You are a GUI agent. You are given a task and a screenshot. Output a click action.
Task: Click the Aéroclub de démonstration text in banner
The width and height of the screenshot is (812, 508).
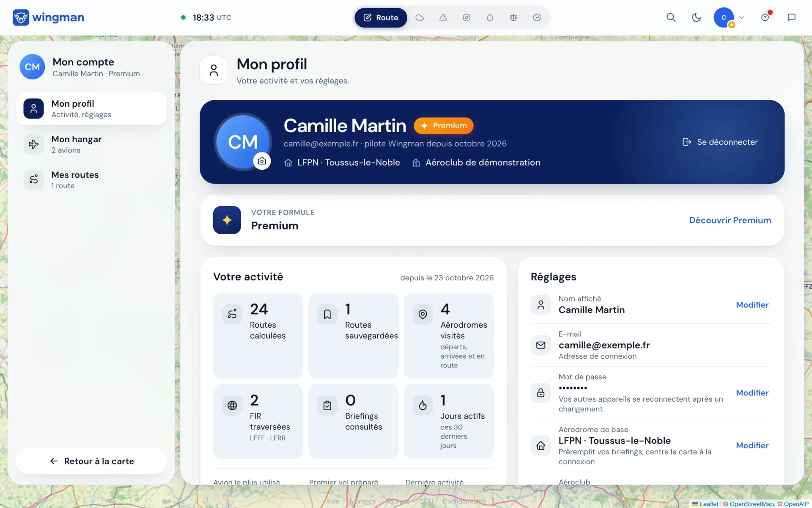click(x=483, y=163)
